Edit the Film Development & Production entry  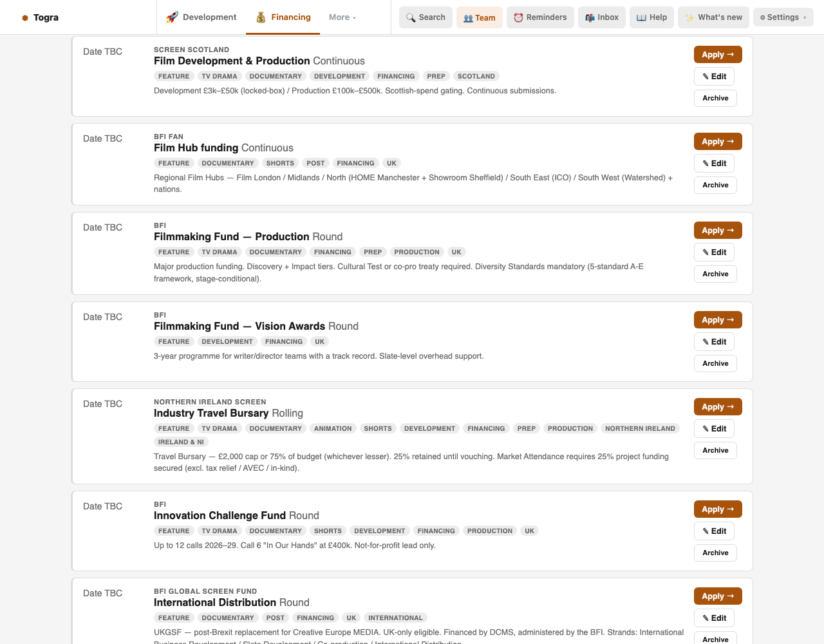715,77
